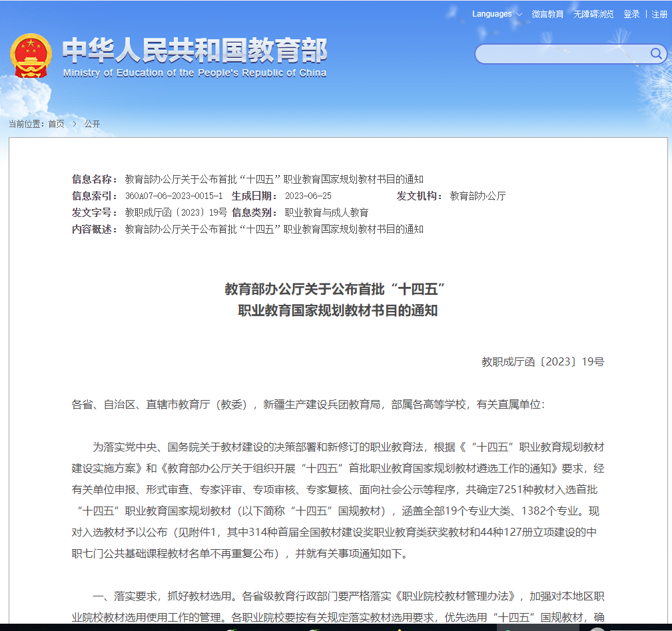This screenshot has height=631, width=672.
Task: Click the 内容概述 label
Action: tap(95, 229)
